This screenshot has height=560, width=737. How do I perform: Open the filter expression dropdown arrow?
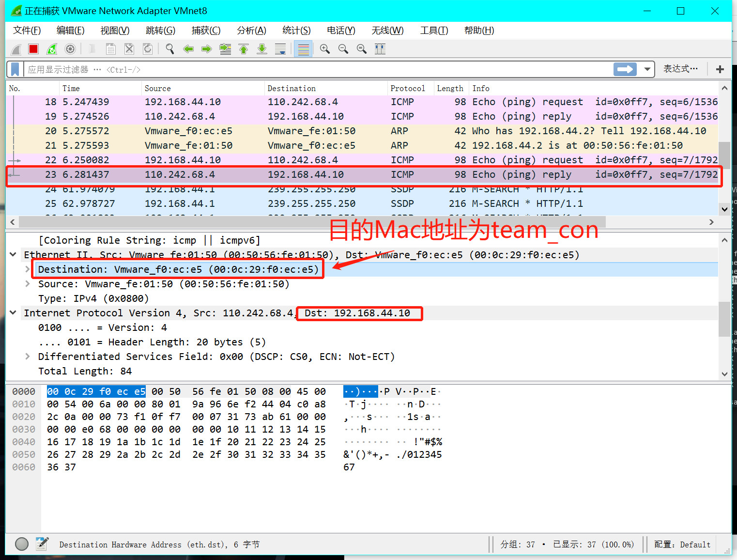tap(647, 69)
